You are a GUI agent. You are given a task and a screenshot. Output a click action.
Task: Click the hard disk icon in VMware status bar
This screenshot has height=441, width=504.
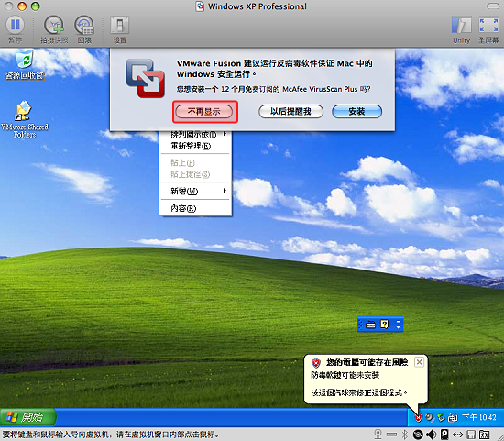click(444, 435)
